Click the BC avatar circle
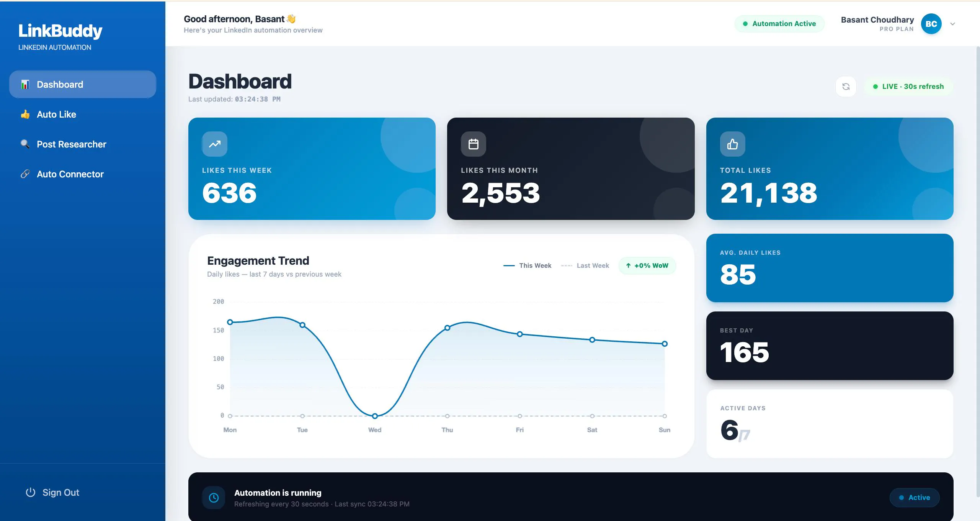Image resolution: width=980 pixels, height=521 pixels. (x=931, y=24)
